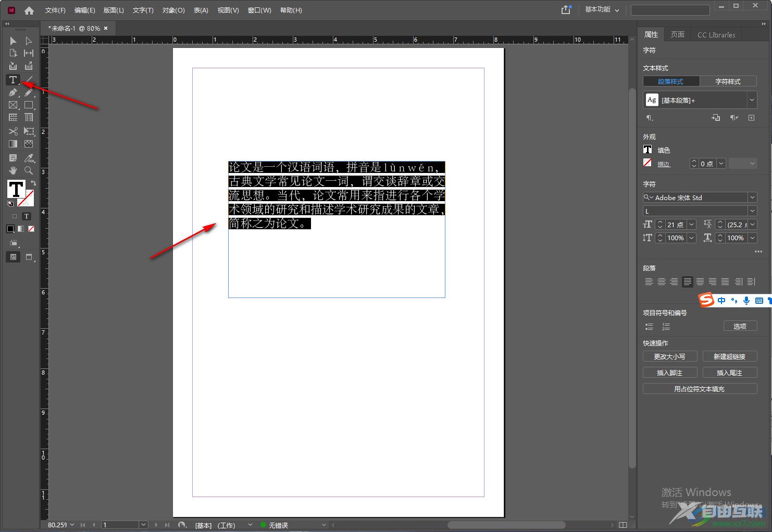Image resolution: width=772 pixels, height=532 pixels.
Task: Select the Pencil tool
Action: [x=29, y=93]
